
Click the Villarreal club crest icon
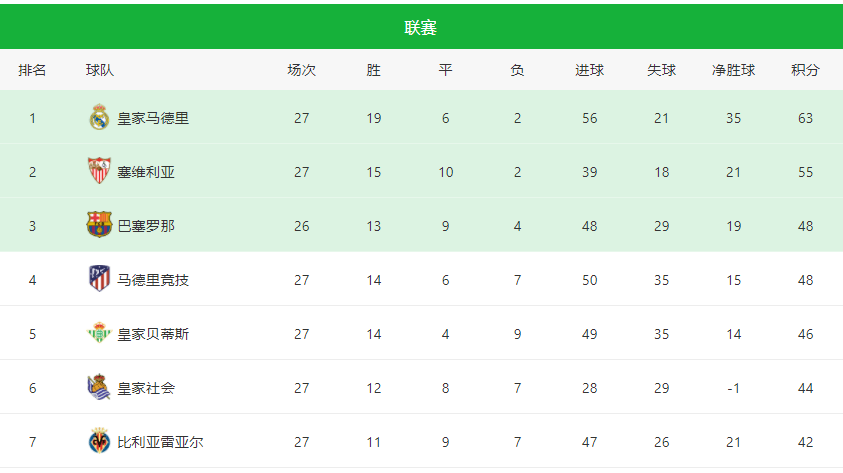click(99, 441)
